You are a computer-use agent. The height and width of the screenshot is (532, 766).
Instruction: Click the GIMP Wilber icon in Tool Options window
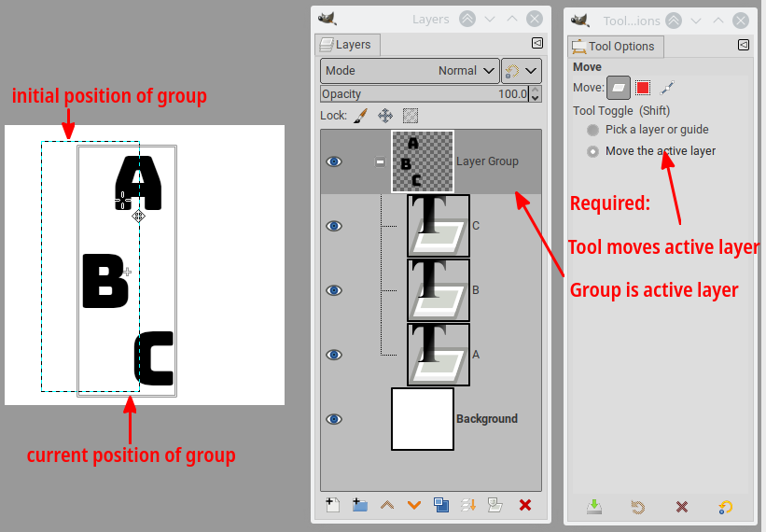click(580, 21)
